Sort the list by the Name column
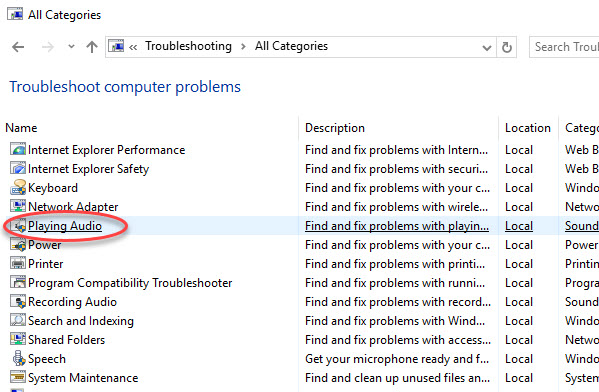 point(21,128)
